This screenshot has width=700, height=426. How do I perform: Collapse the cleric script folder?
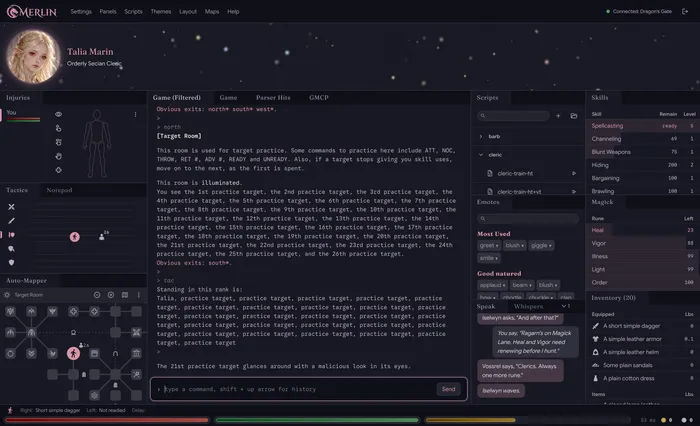[x=481, y=155]
